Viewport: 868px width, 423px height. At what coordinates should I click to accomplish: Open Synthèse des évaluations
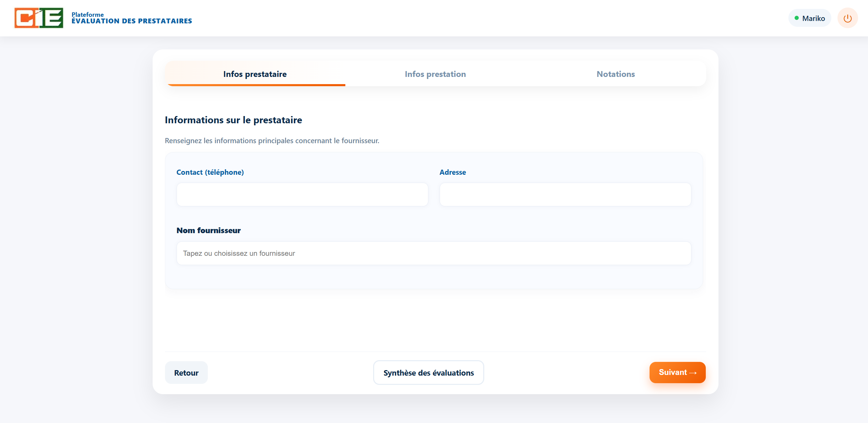tap(428, 372)
